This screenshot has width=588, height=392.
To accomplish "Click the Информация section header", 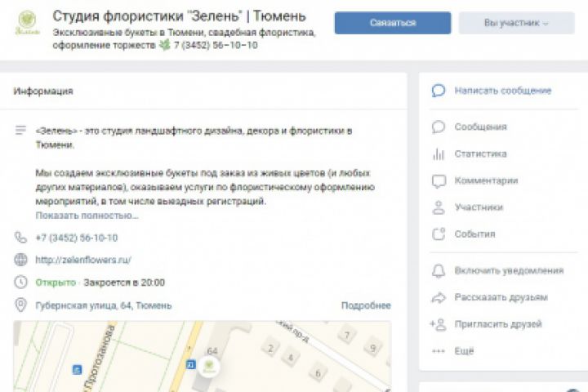I will coord(43,91).
